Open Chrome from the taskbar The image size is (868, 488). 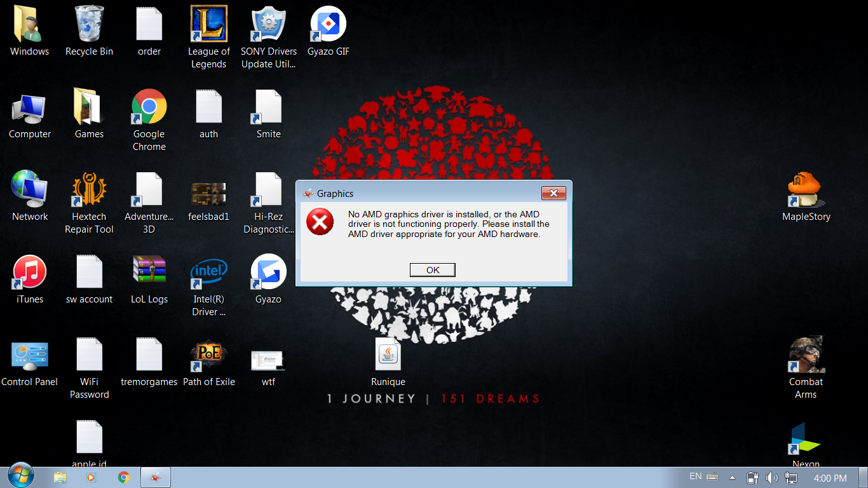click(124, 477)
